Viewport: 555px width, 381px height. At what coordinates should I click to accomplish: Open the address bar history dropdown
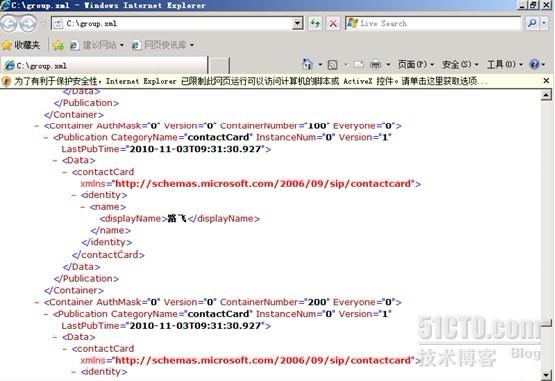pyautogui.click(x=298, y=23)
